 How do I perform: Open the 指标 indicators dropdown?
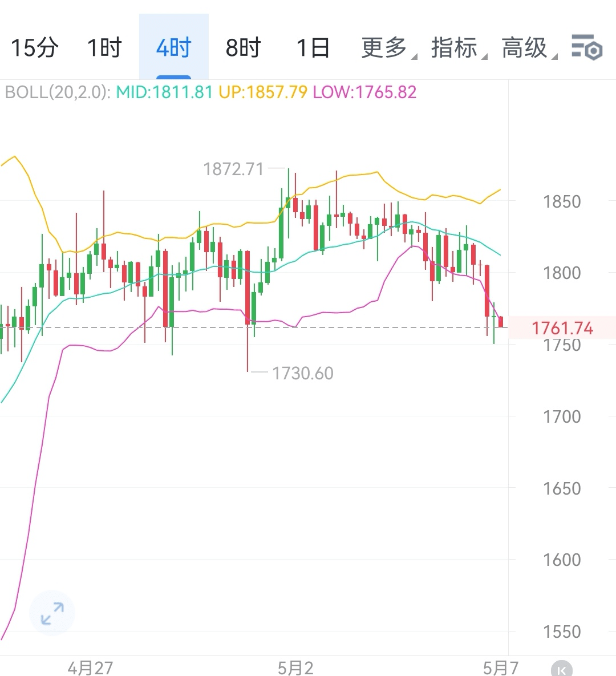point(459,47)
